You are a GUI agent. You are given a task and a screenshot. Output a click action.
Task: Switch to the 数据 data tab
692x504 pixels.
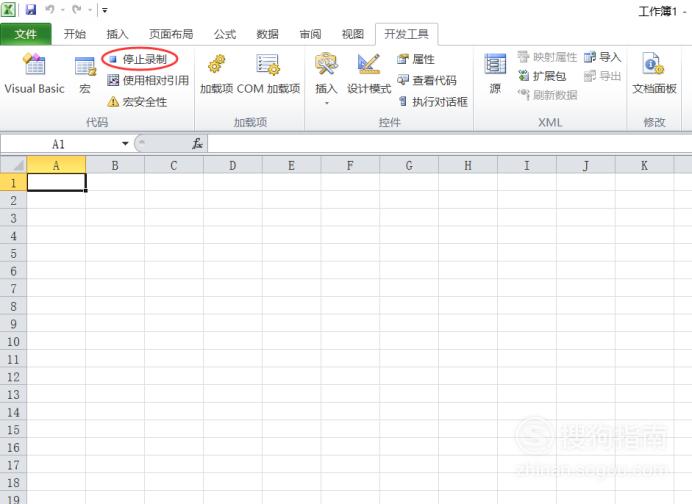pyautogui.click(x=267, y=34)
